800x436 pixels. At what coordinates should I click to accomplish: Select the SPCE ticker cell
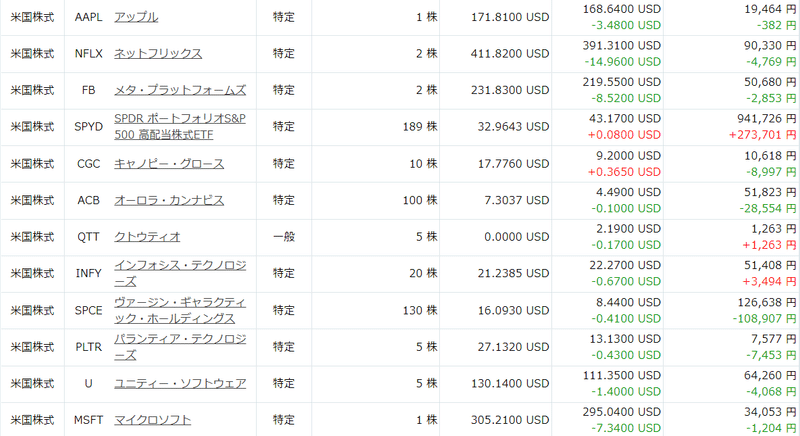[88, 310]
